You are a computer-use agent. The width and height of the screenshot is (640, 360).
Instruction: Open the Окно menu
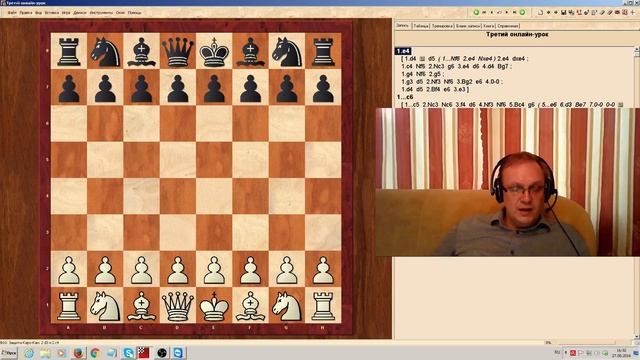coord(120,13)
